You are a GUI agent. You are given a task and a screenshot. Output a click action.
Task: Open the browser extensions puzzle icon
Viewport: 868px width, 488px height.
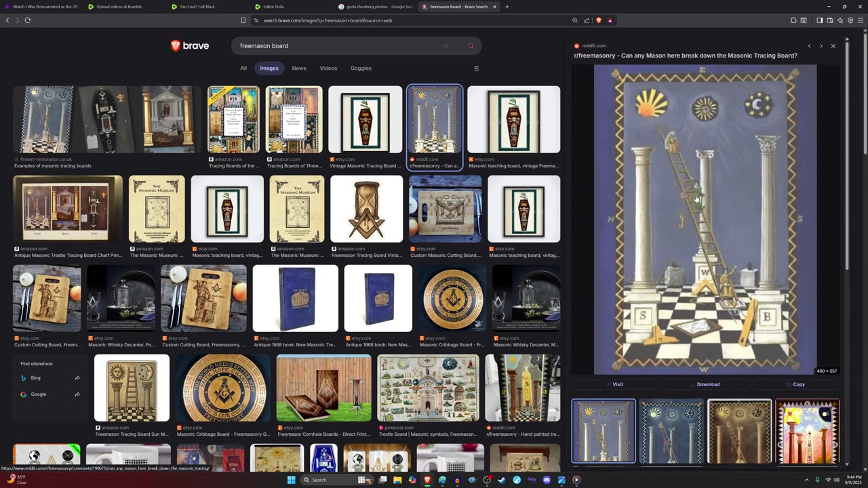[x=793, y=20]
